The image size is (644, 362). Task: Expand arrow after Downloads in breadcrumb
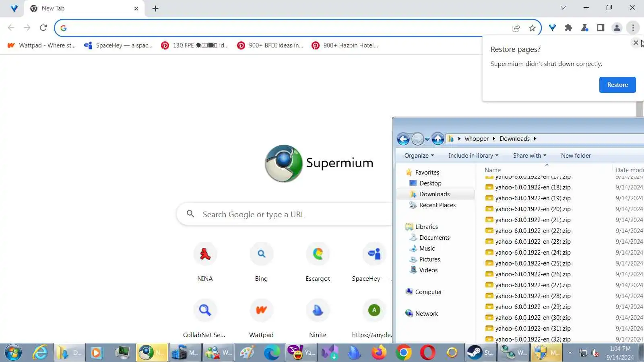(x=535, y=139)
